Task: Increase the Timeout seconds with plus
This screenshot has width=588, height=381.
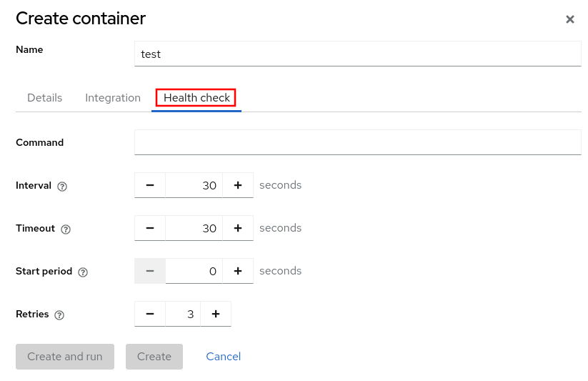Action: pyautogui.click(x=238, y=228)
